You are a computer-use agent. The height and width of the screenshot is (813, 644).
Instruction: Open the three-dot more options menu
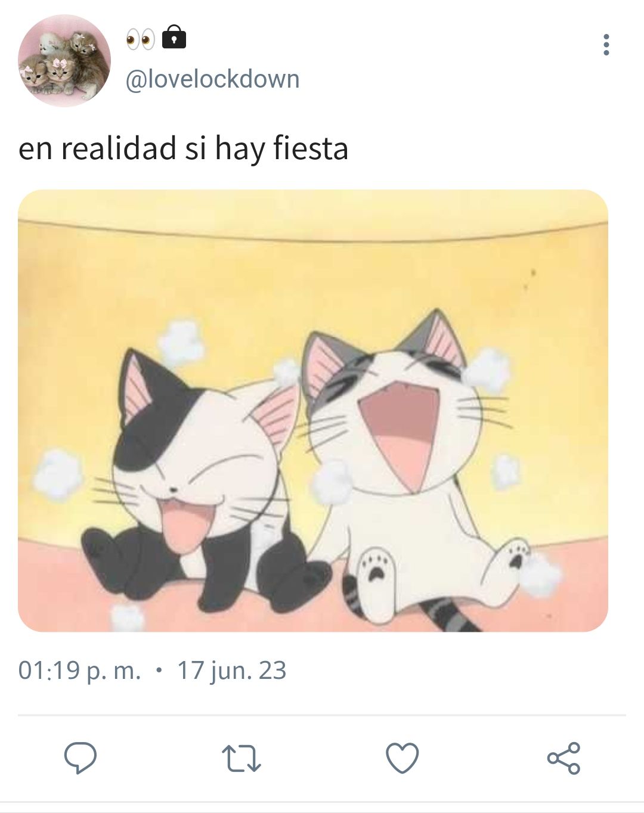[606, 45]
